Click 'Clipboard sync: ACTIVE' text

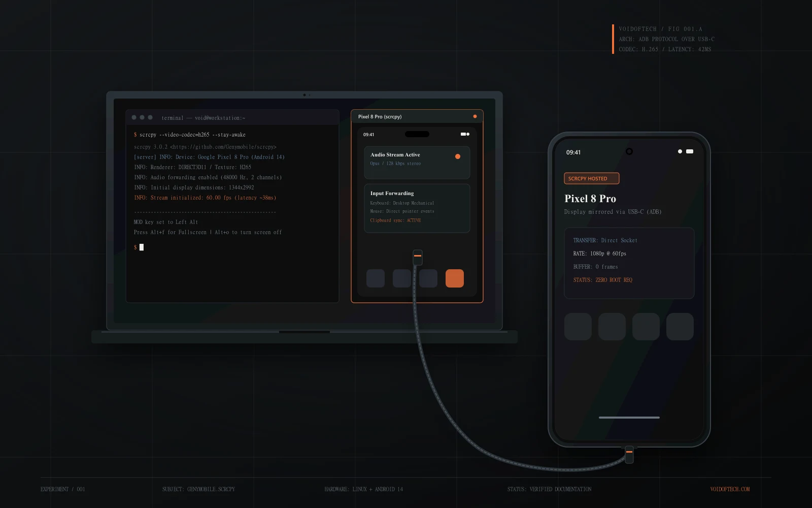pos(395,220)
